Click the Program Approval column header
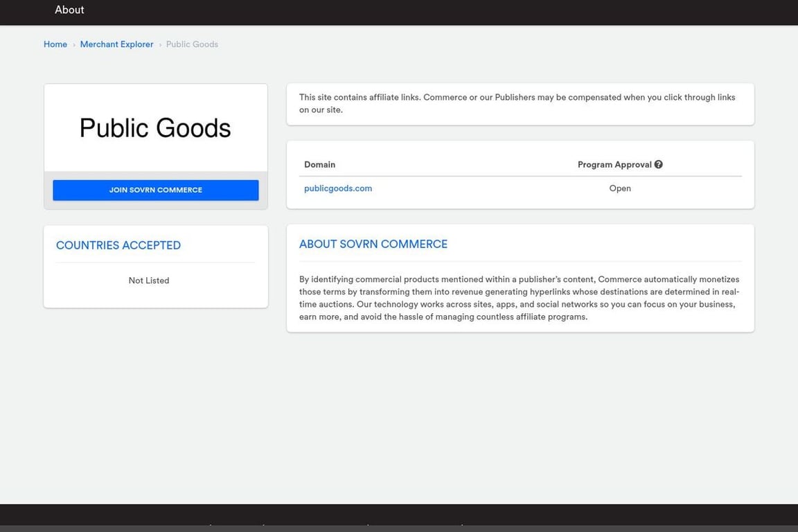 pos(614,165)
